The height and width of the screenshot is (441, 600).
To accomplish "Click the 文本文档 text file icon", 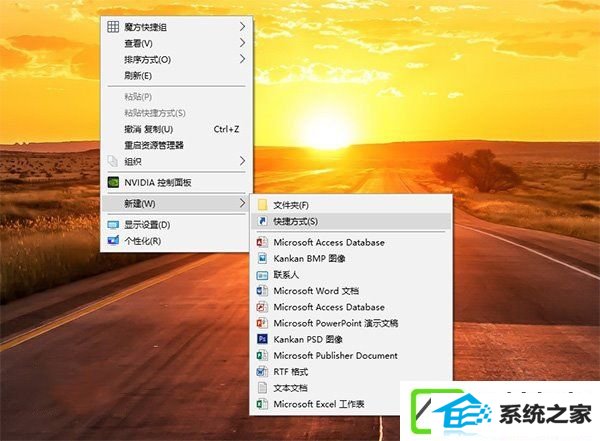I will point(262,387).
